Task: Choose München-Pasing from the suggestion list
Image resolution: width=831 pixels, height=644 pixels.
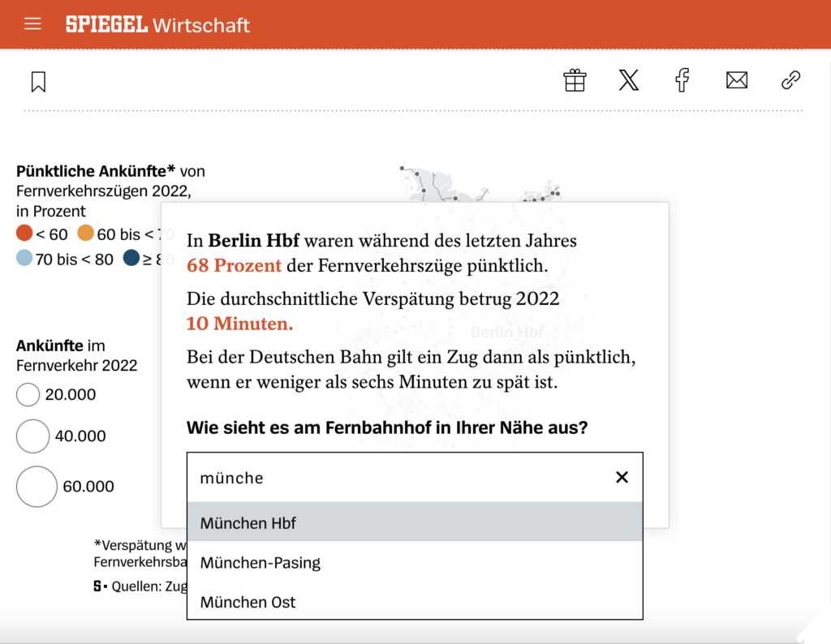Action: [x=415, y=562]
